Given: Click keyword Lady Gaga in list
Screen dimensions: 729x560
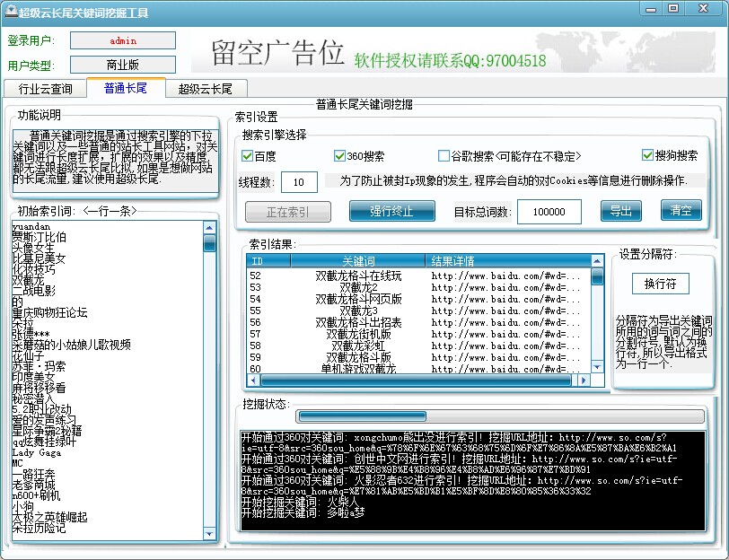Looking at the screenshot, I should [36, 452].
